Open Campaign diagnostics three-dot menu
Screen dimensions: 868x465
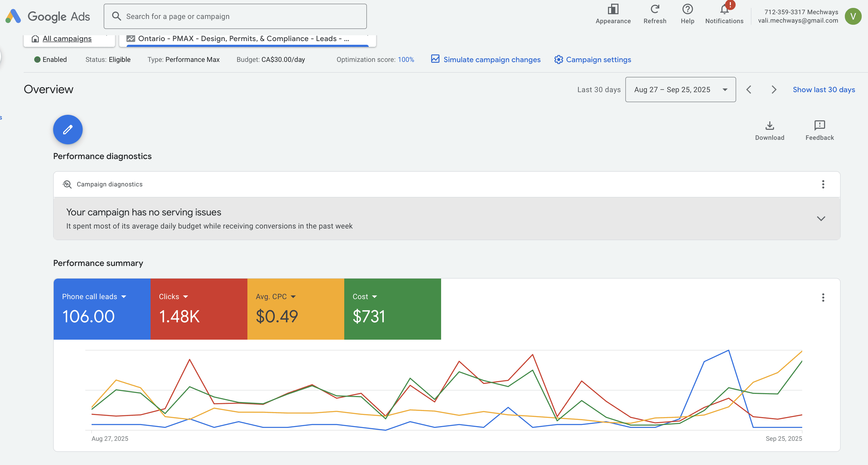(x=823, y=185)
